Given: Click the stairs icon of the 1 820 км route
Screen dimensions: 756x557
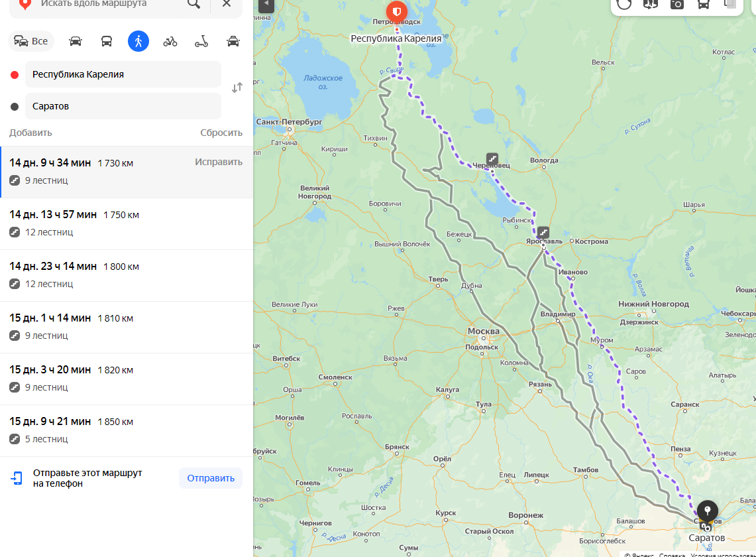Looking at the screenshot, I should [15, 387].
